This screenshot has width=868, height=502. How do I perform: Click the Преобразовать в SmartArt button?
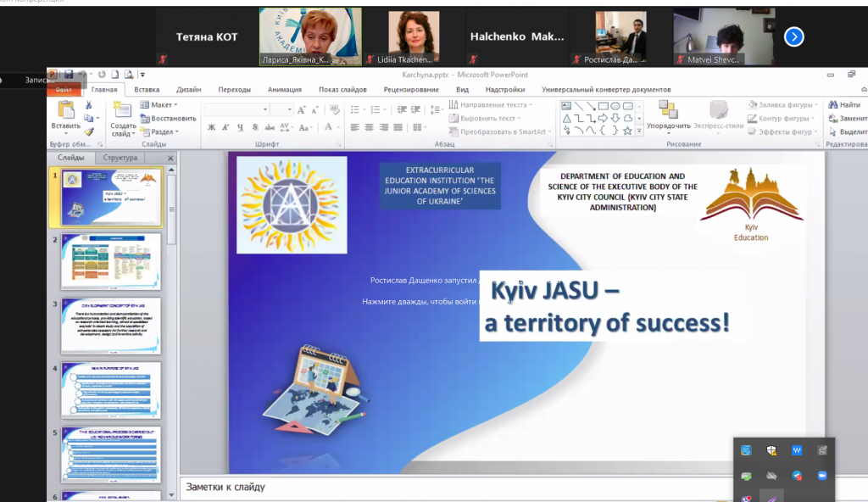500,132
